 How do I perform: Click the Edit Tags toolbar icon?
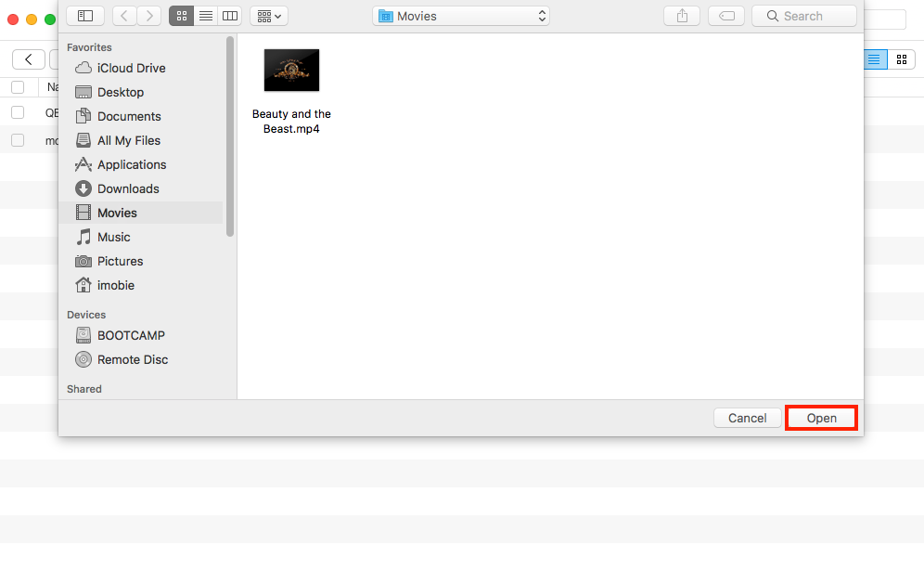[726, 16]
